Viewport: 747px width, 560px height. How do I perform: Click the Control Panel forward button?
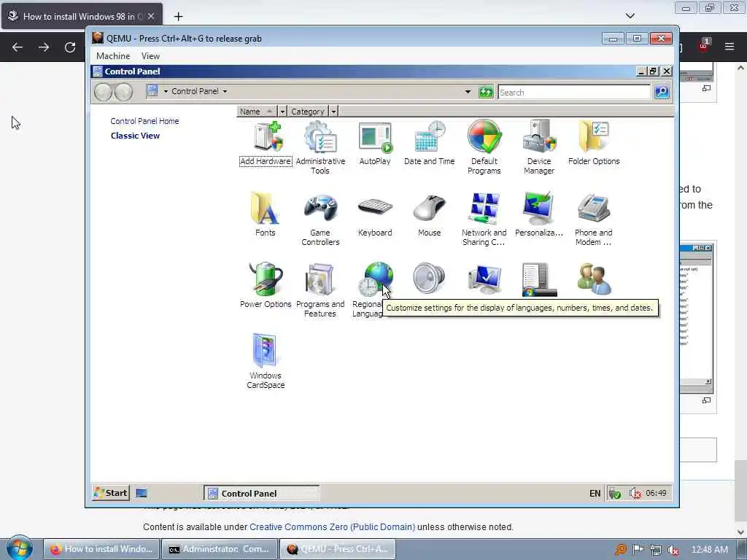pyautogui.click(x=123, y=92)
